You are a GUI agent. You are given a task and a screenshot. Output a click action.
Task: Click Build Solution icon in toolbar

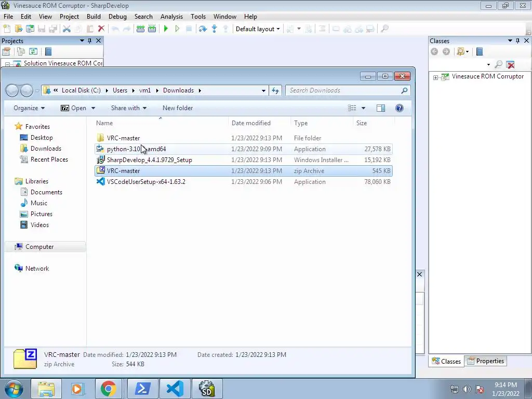pos(140,29)
